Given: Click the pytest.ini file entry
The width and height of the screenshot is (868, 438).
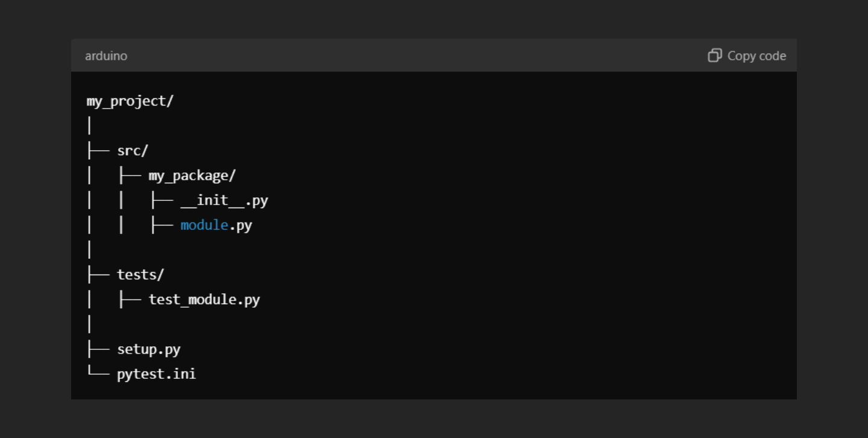Looking at the screenshot, I should [157, 374].
